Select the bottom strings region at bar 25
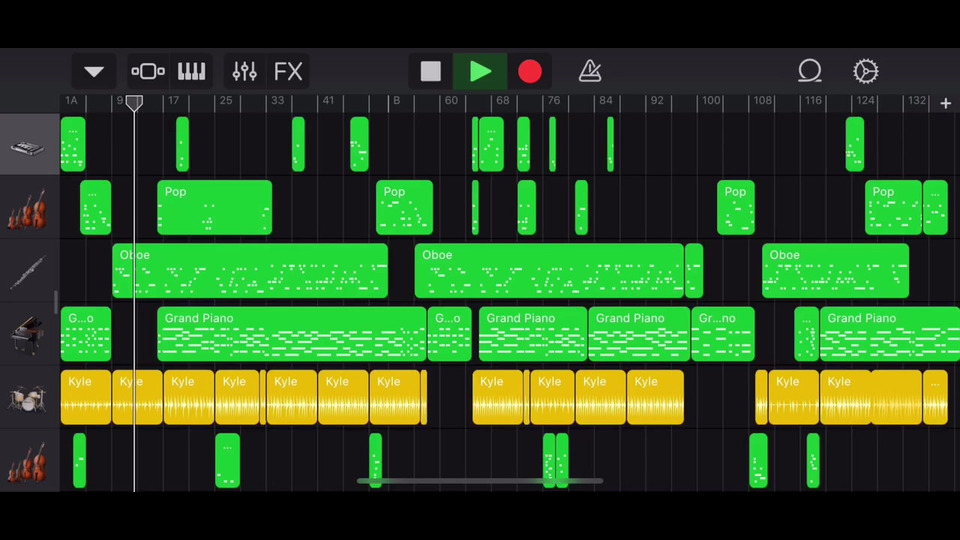The width and height of the screenshot is (960, 540). pyautogui.click(x=227, y=460)
